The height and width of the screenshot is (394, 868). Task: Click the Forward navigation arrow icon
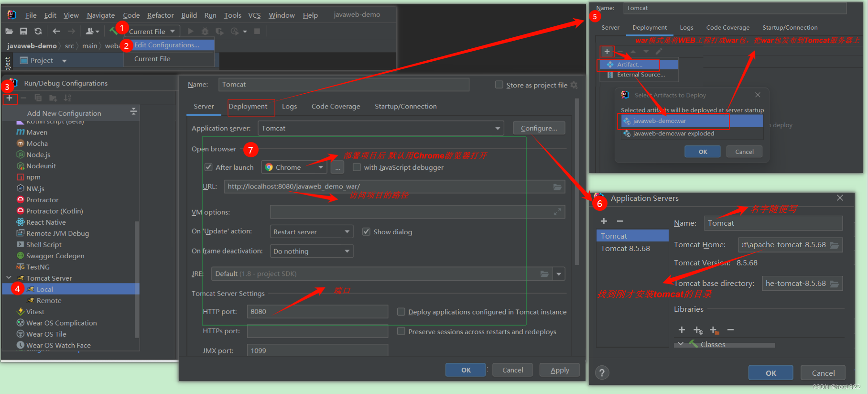click(71, 31)
